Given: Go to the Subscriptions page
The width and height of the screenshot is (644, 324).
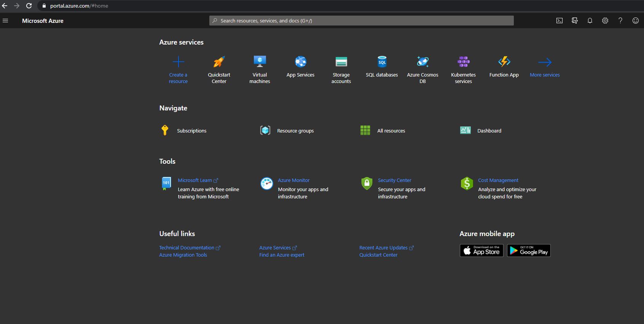Looking at the screenshot, I should pyautogui.click(x=191, y=131).
